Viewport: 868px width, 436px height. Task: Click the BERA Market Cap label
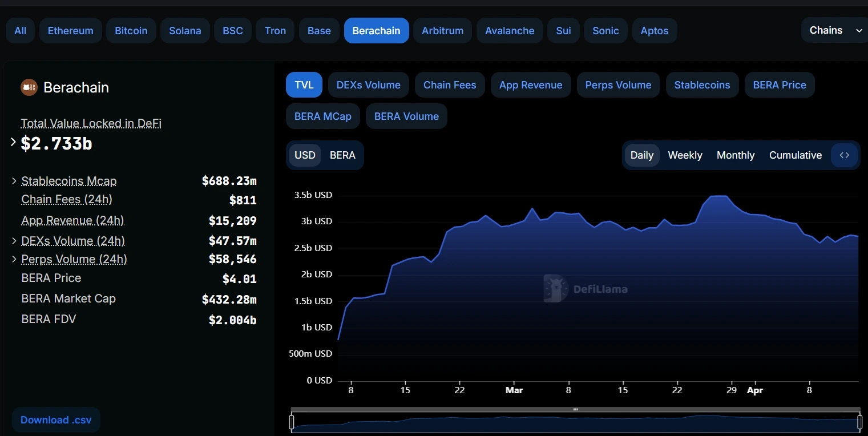(x=68, y=298)
